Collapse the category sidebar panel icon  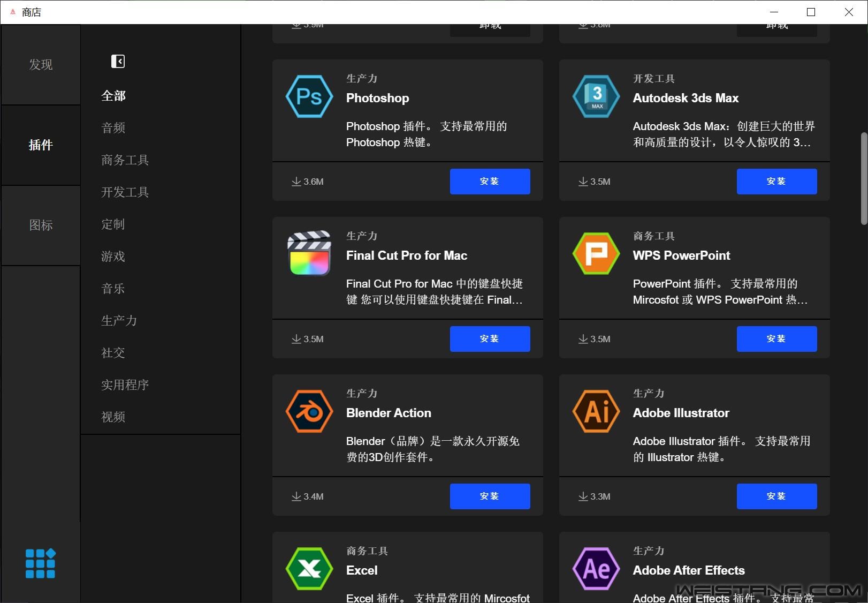(118, 62)
